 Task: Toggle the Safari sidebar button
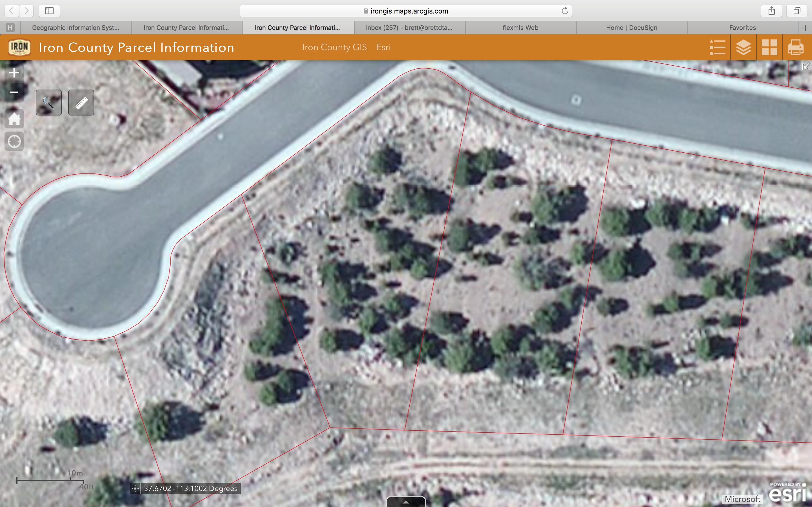coord(49,11)
